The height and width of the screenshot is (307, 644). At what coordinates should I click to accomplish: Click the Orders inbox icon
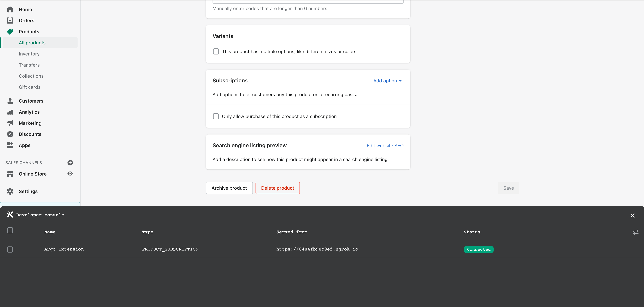pyautogui.click(x=10, y=21)
